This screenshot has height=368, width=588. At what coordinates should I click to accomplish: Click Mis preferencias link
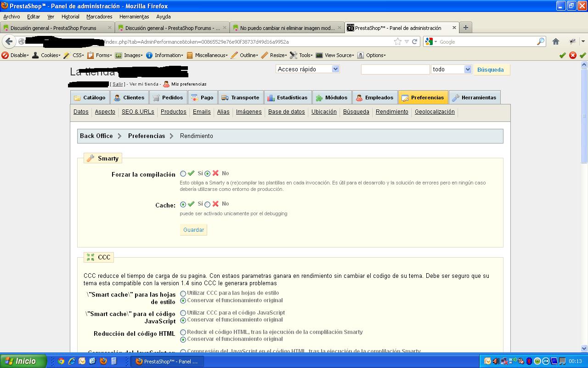(189, 84)
